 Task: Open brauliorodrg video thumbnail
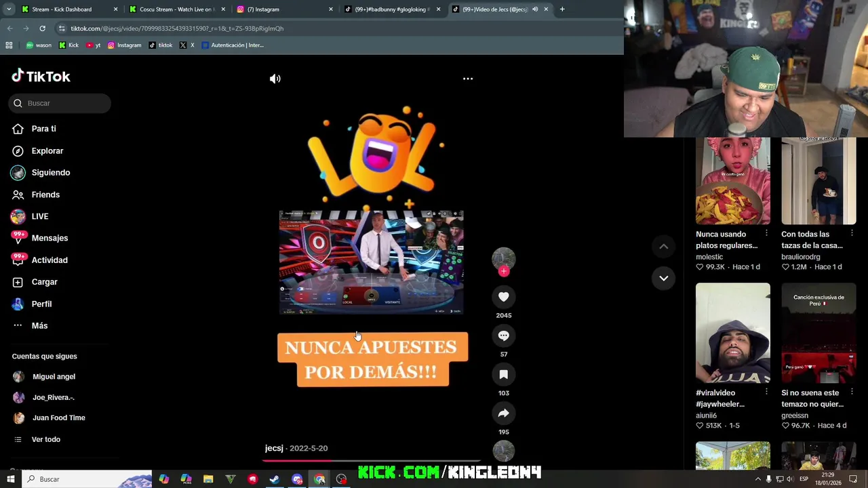click(818, 180)
